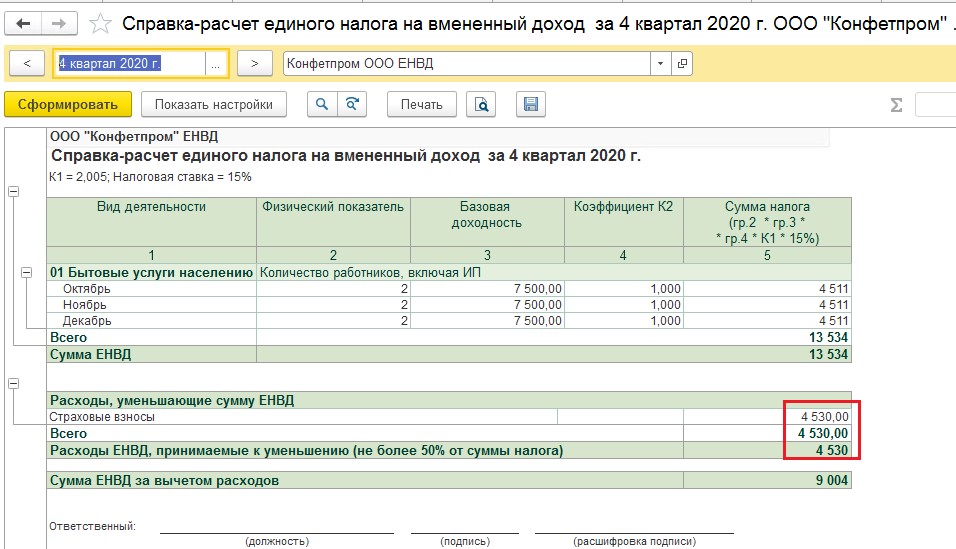Click the find-next magnifier with arrow icon
The image size is (956, 549).
[x=352, y=104]
